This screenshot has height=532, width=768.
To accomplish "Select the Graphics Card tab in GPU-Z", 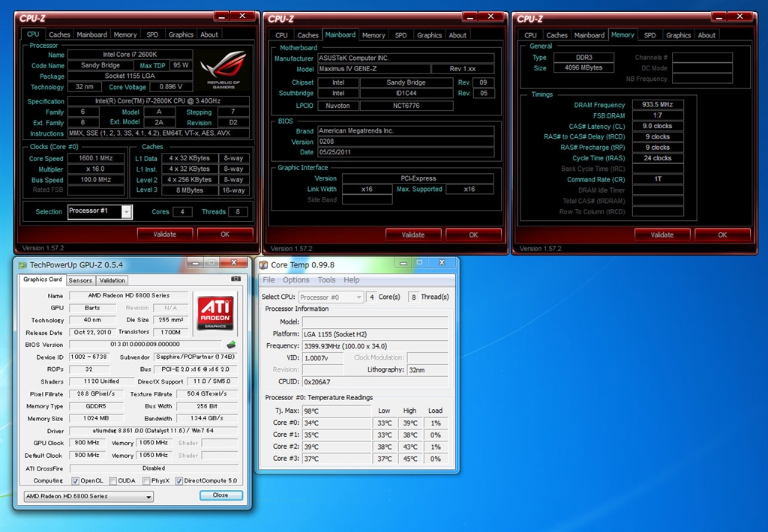I will (x=43, y=279).
